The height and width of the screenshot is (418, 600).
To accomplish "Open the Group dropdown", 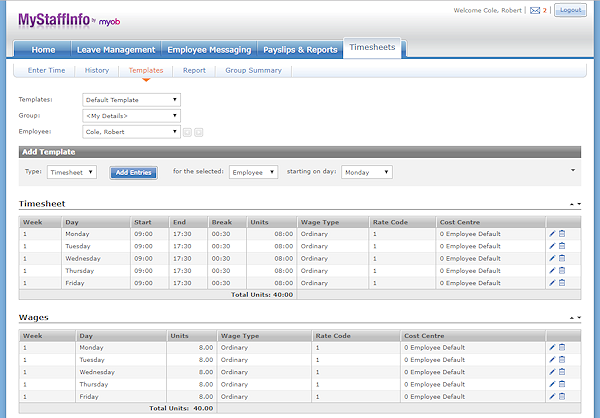I will (x=131, y=115).
